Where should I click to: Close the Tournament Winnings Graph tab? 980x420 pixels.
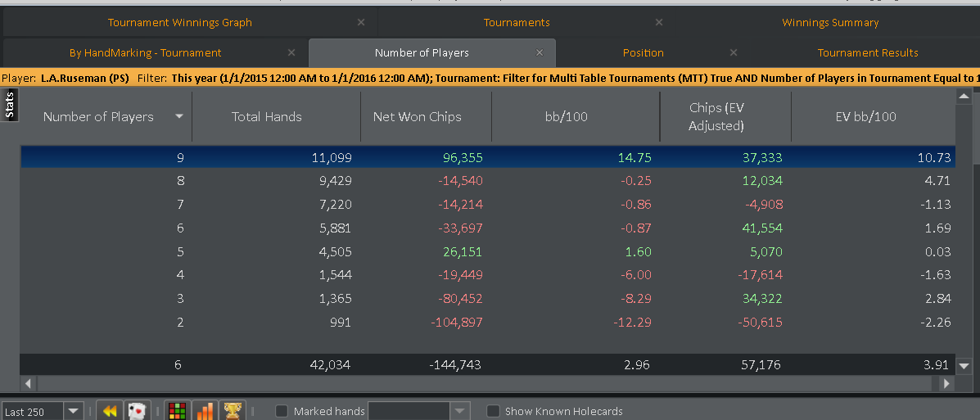pos(361,22)
